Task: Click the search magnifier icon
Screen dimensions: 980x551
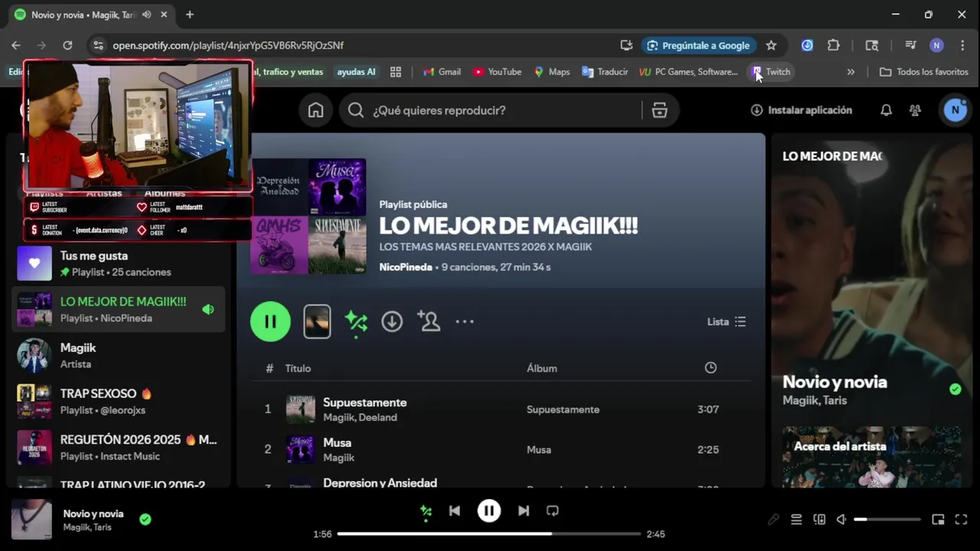Action: click(x=355, y=110)
